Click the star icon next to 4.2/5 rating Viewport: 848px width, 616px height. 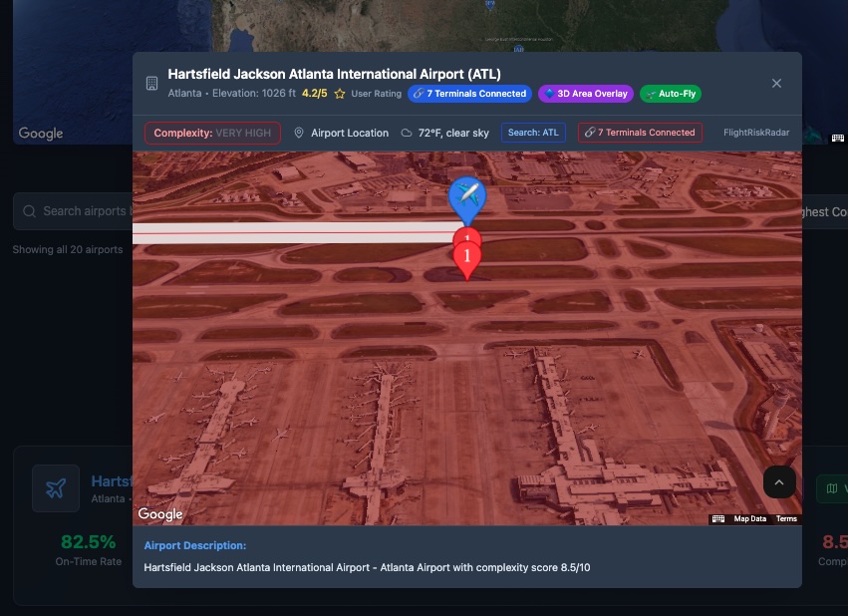point(340,94)
